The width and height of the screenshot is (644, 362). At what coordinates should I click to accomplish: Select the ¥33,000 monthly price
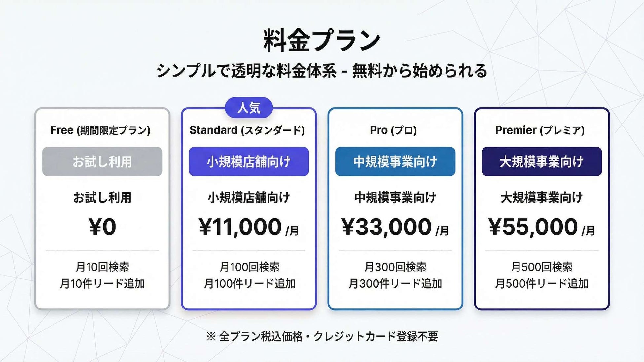[x=395, y=227]
